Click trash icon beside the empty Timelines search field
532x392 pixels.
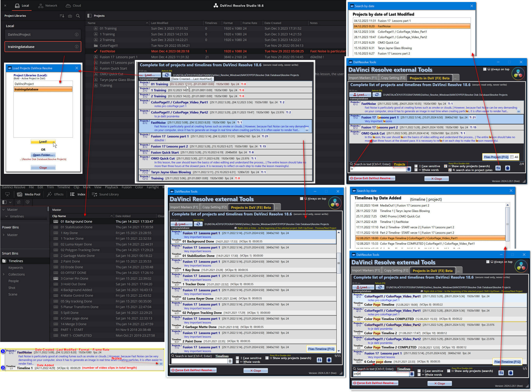pyautogui.click(x=230, y=361)
